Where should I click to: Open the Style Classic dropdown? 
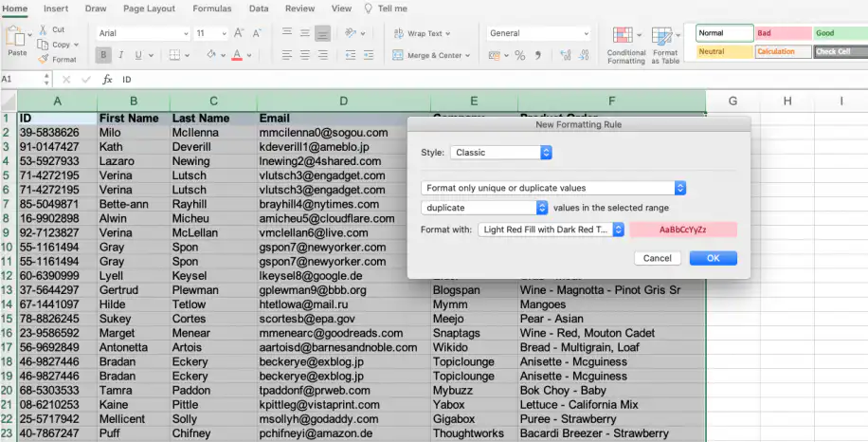tap(501, 153)
